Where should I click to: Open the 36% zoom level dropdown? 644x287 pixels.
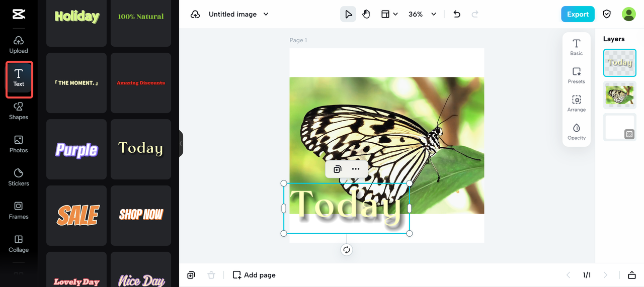click(422, 14)
